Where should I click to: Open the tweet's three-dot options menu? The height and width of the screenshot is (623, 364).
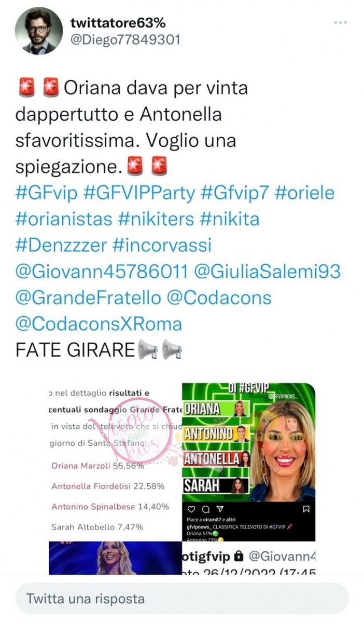(340, 23)
